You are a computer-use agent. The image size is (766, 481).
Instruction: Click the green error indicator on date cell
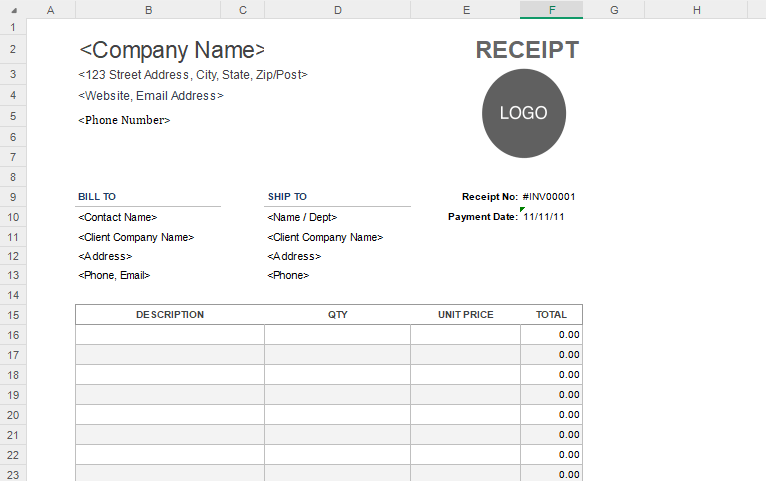pyautogui.click(x=522, y=209)
